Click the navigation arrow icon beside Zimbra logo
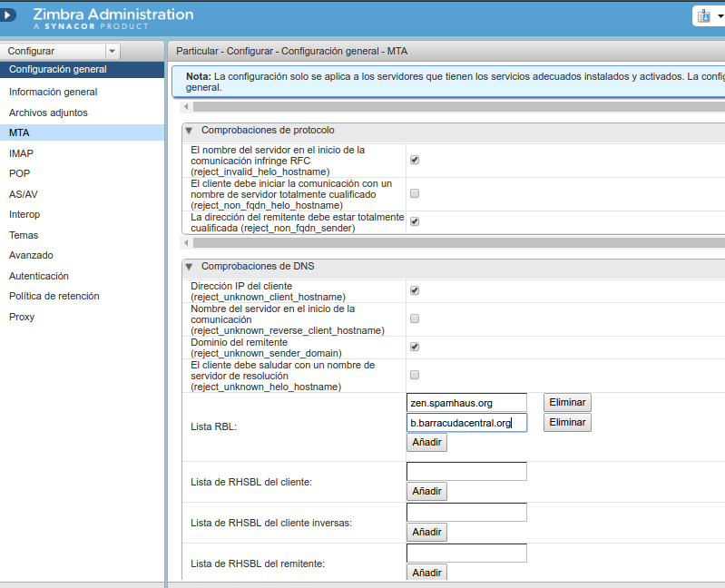 (x=6, y=15)
